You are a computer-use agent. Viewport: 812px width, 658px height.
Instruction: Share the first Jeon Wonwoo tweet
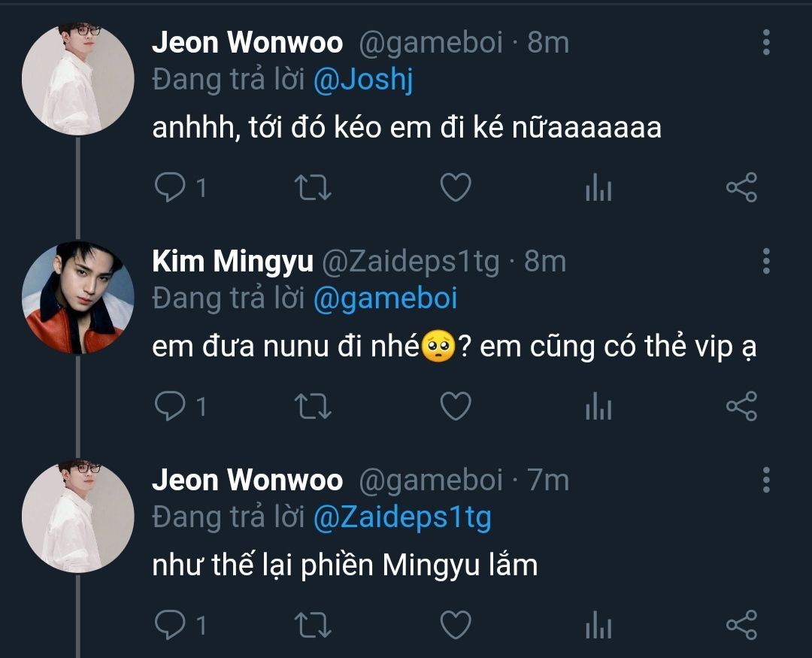741,187
